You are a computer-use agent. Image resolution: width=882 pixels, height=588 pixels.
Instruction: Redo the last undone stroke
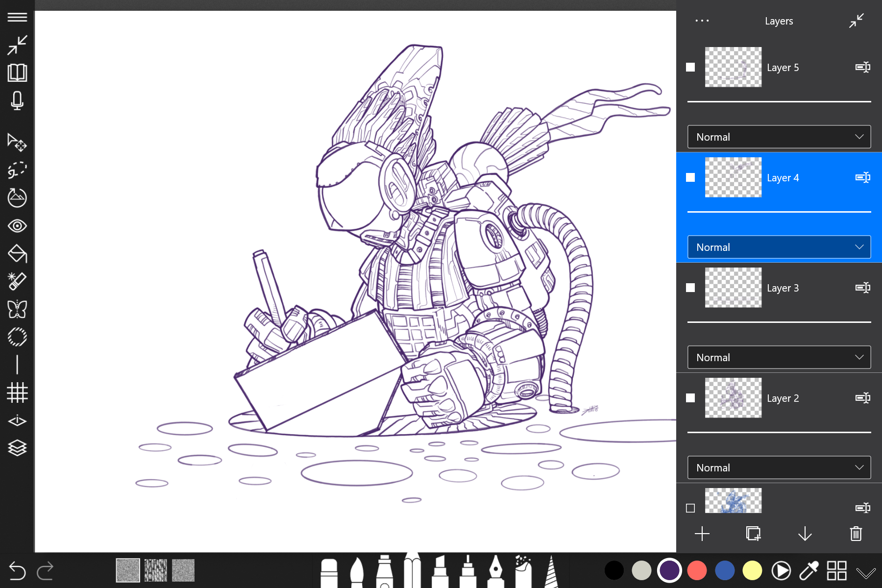[45, 570]
